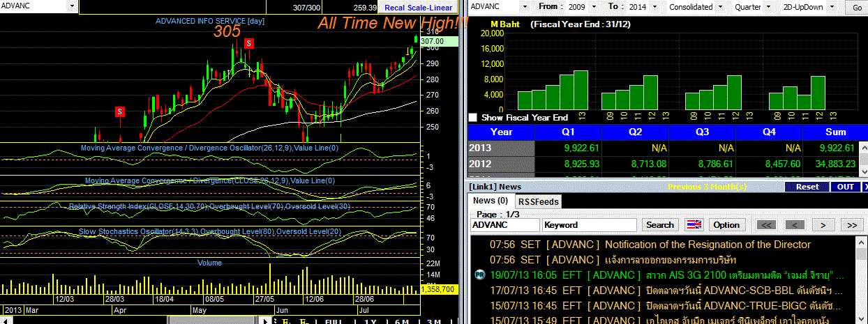Click the F+ zoom-in font icon below chart
This screenshot has height=324, width=868.
coord(287,321)
